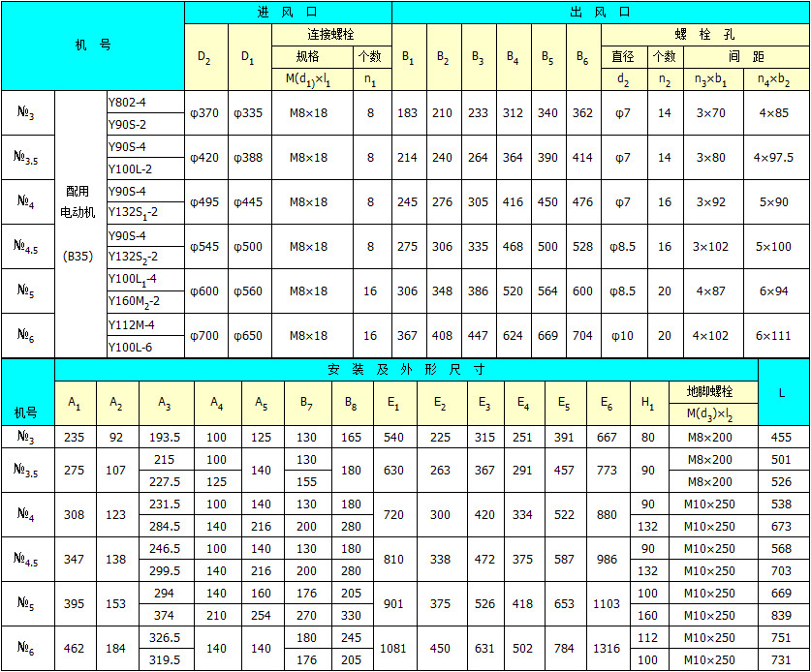Click the 347 A1 value

tap(74, 560)
